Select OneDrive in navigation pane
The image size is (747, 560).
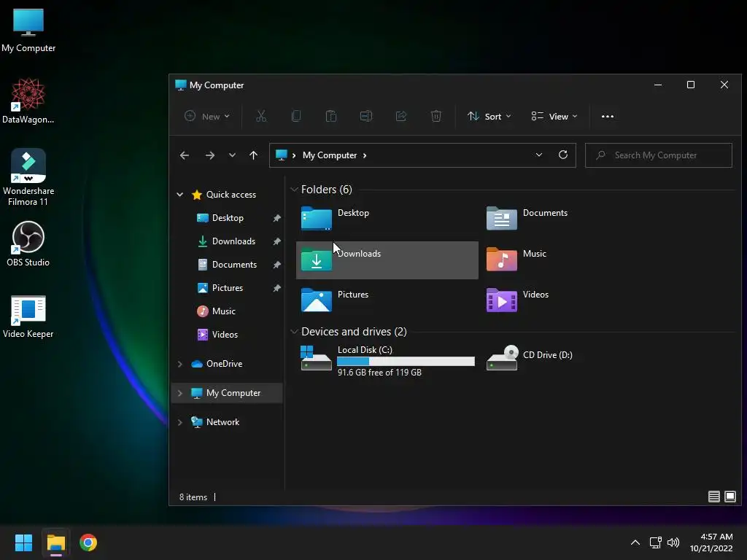pyautogui.click(x=224, y=364)
